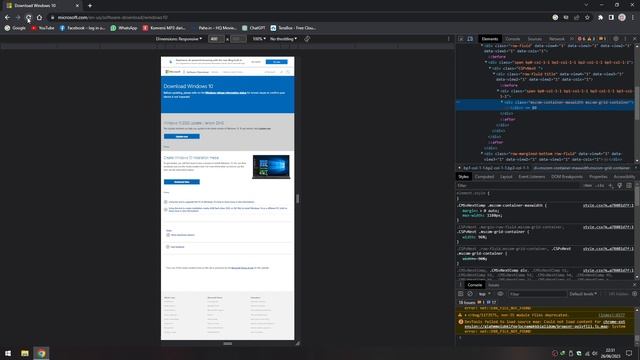Show more DevTools tabs chevron
Screen dimensions: 640x360
click(x=571, y=39)
